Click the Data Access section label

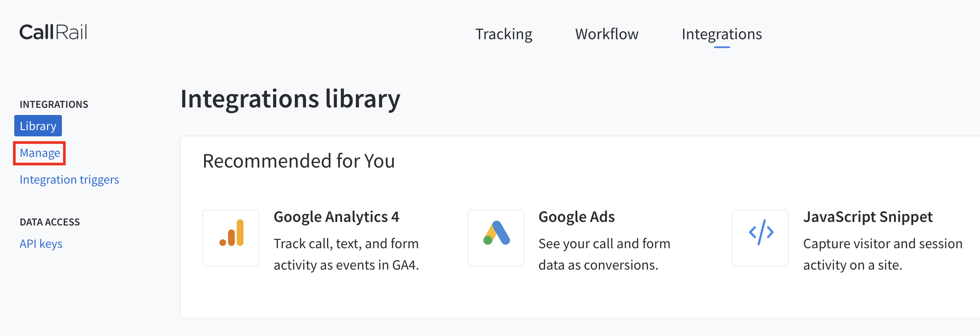click(x=50, y=222)
